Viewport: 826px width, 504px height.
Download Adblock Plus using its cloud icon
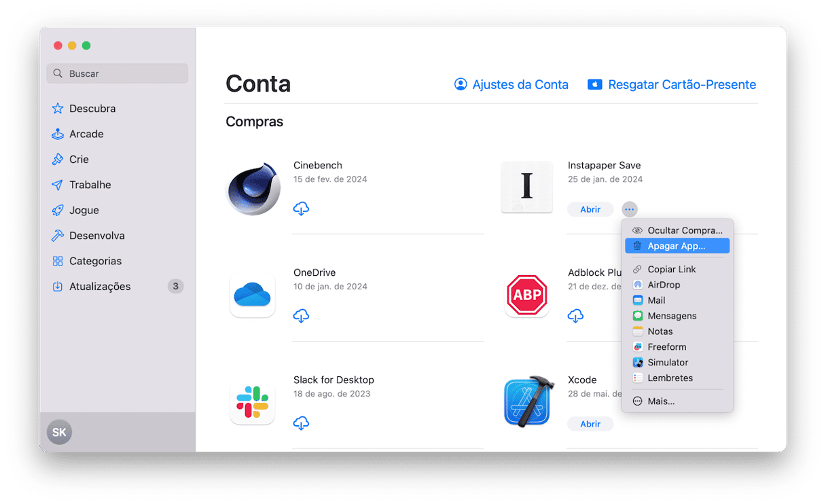point(575,316)
